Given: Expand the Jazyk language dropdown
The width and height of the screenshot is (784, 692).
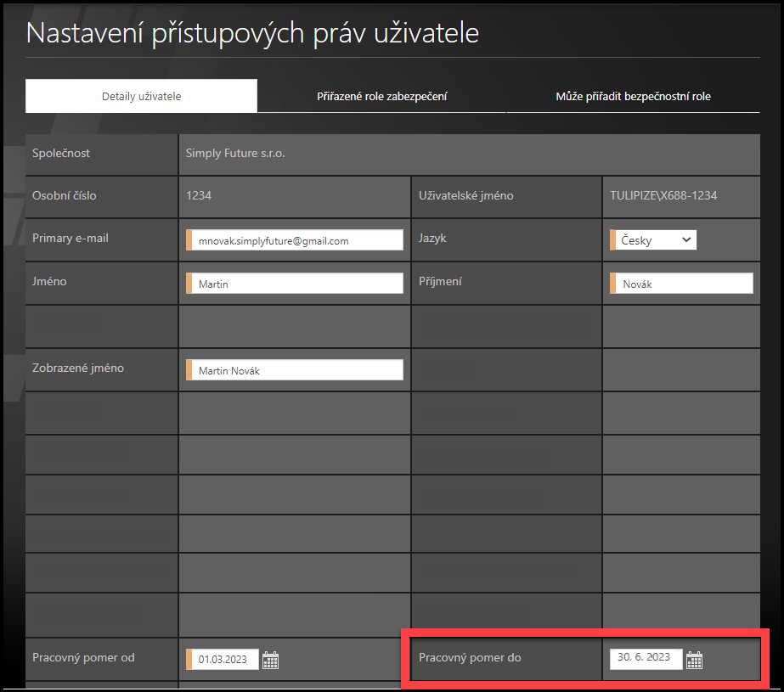Looking at the screenshot, I should pyautogui.click(x=653, y=240).
